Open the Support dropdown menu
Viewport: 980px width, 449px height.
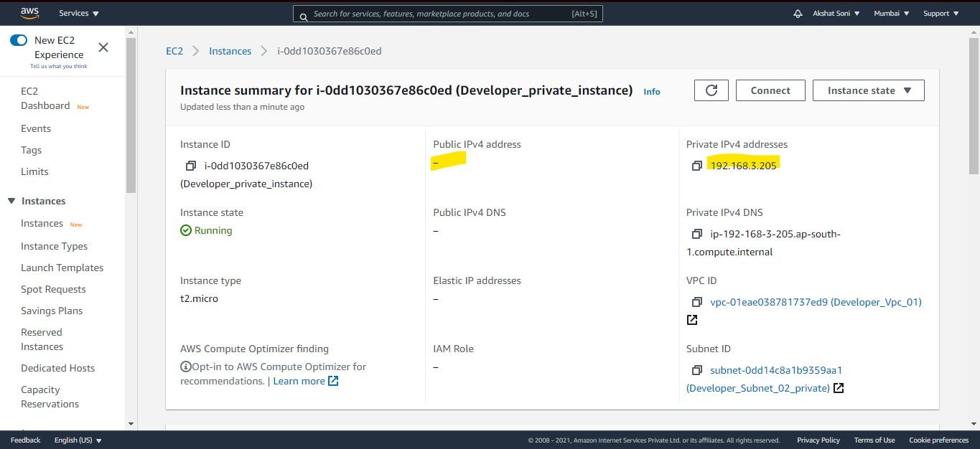pyautogui.click(x=941, y=14)
